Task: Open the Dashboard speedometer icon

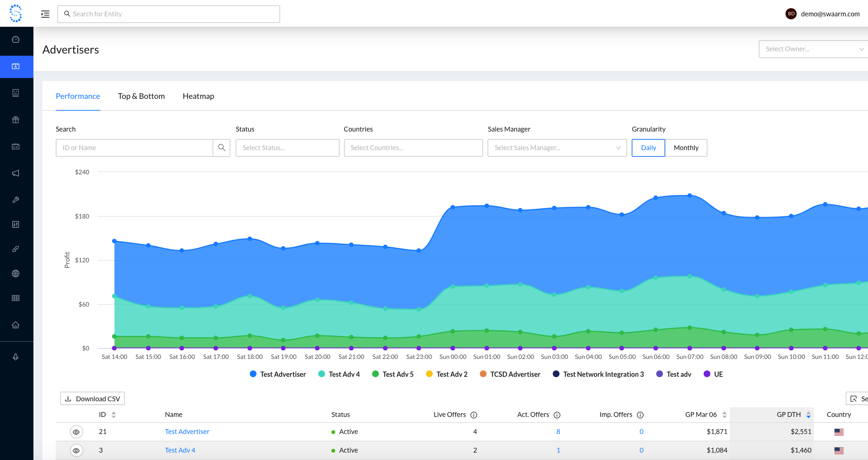Action: point(16,39)
